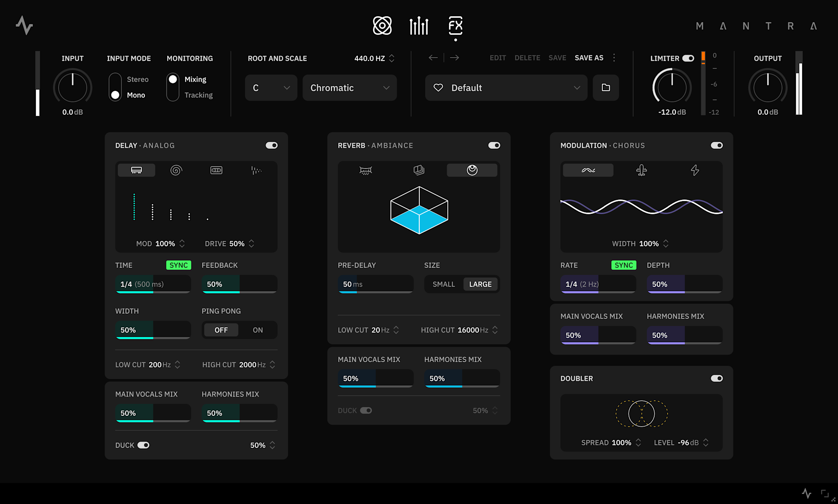Disable the Delay effect toggle

(x=271, y=145)
